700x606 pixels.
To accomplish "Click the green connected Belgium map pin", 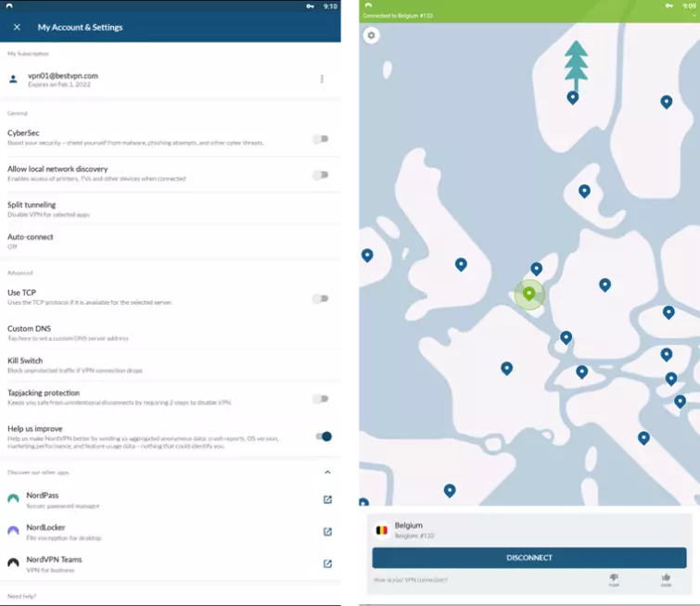I will coord(529,295).
